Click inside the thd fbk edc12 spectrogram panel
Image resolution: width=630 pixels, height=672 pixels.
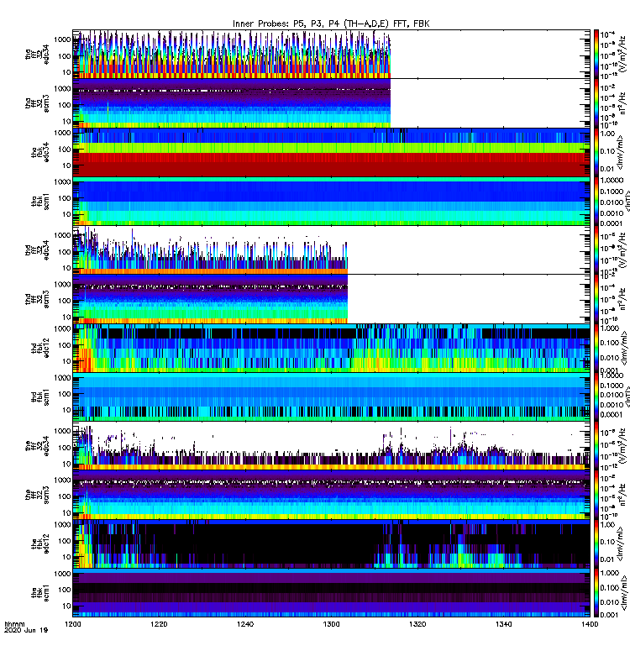pos(331,348)
